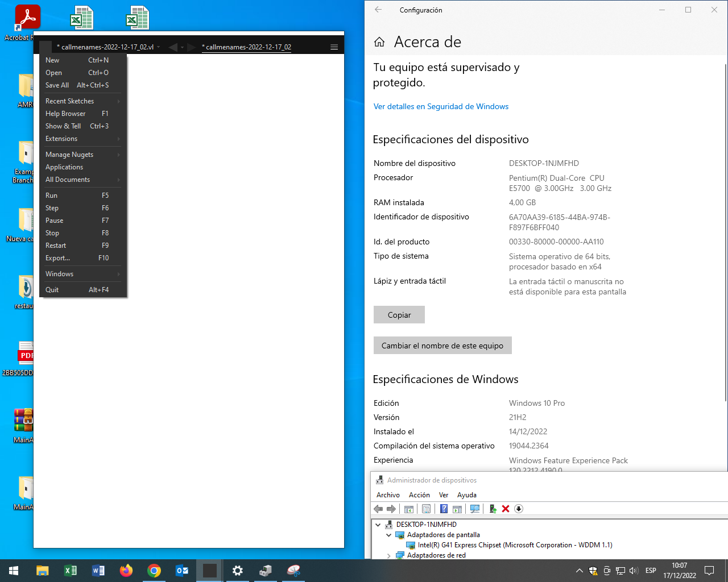728x582 pixels.
Task: Click the home icon in Configuración
Action: pyautogui.click(x=379, y=42)
